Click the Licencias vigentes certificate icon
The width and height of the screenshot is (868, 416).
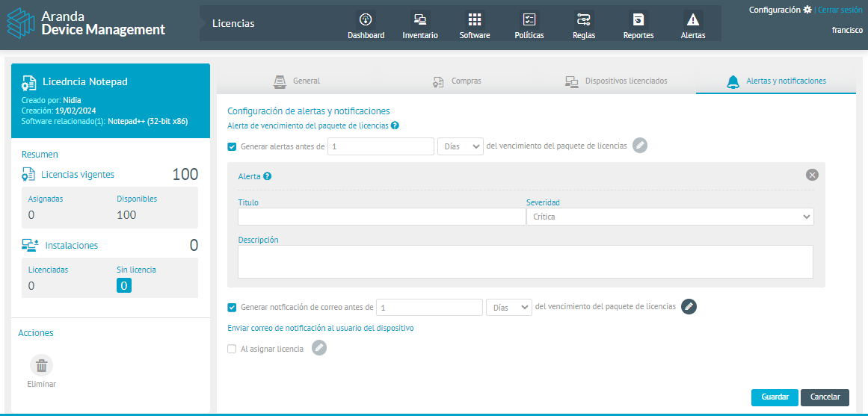click(x=29, y=175)
